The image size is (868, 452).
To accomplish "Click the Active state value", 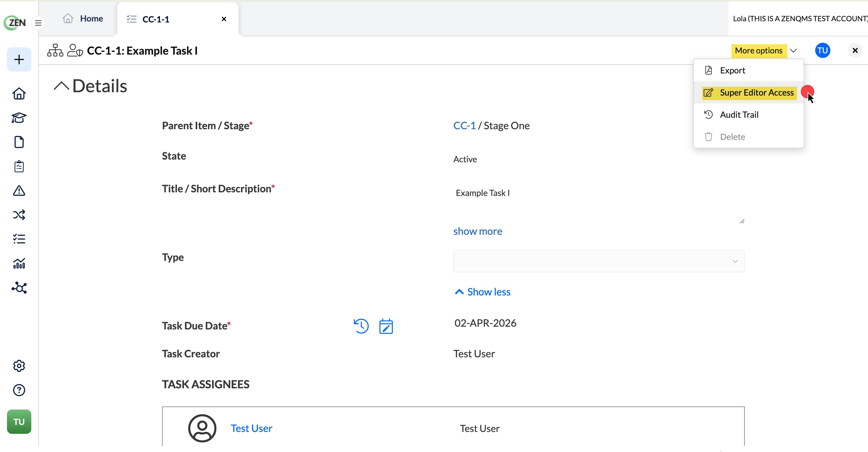I will point(465,159).
